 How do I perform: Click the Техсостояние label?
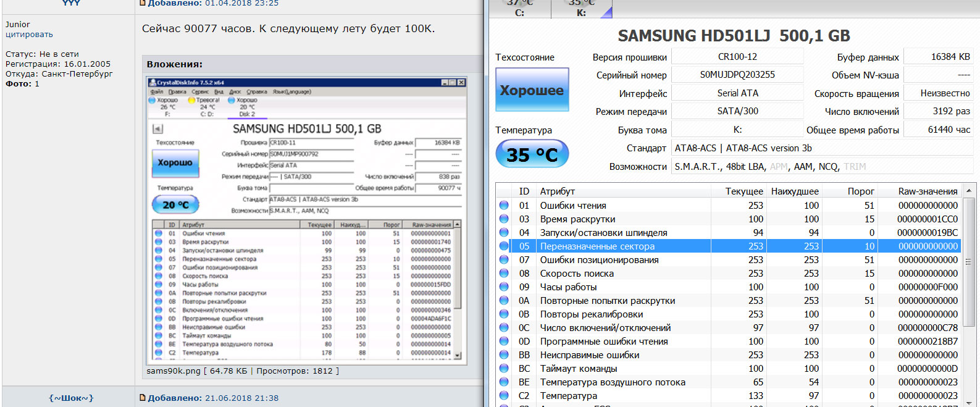(525, 57)
